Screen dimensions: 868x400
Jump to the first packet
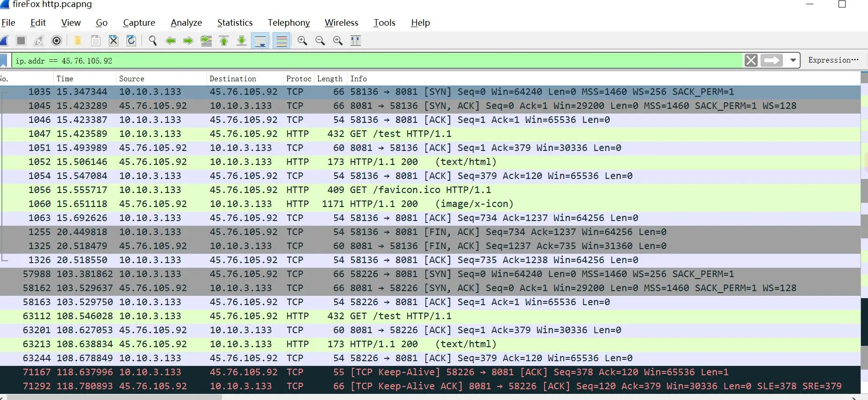[x=224, y=41]
